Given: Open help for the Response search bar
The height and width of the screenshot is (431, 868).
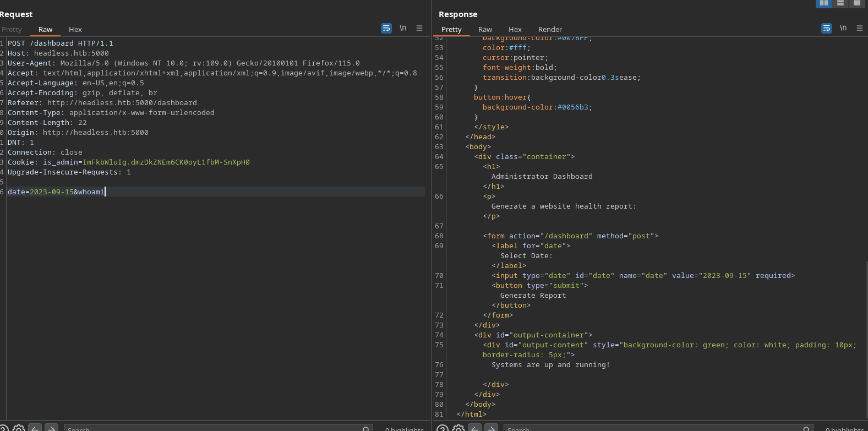Looking at the screenshot, I should (x=443, y=428).
